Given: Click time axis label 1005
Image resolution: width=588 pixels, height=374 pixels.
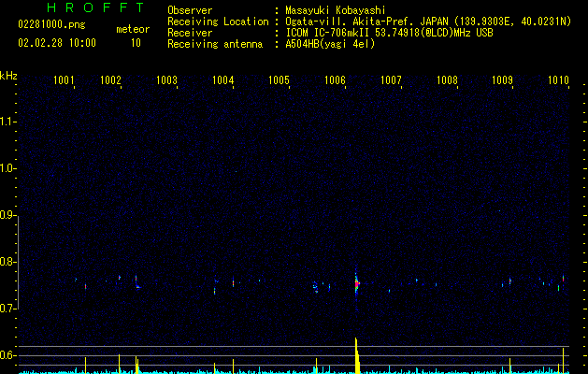Looking at the screenshot, I should pos(279,80).
